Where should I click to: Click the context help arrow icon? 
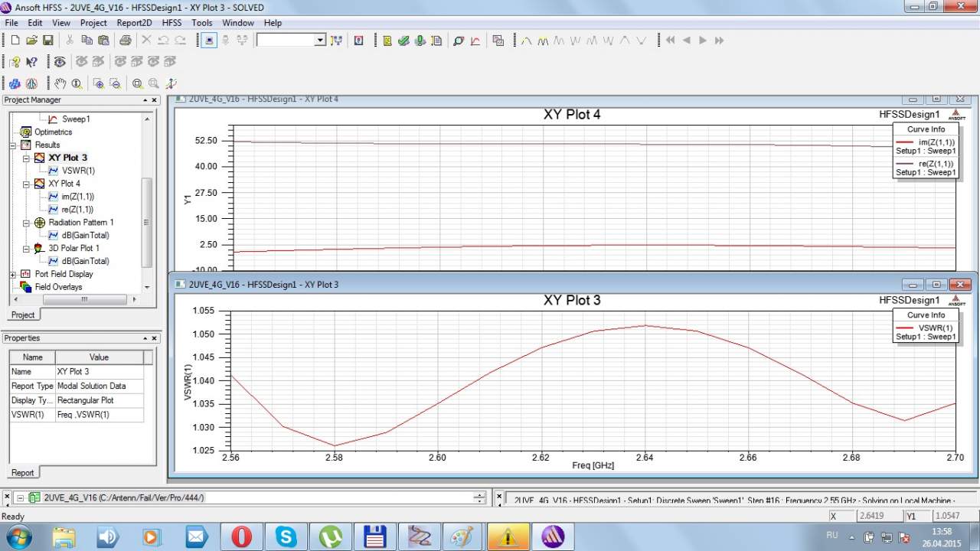(31, 62)
